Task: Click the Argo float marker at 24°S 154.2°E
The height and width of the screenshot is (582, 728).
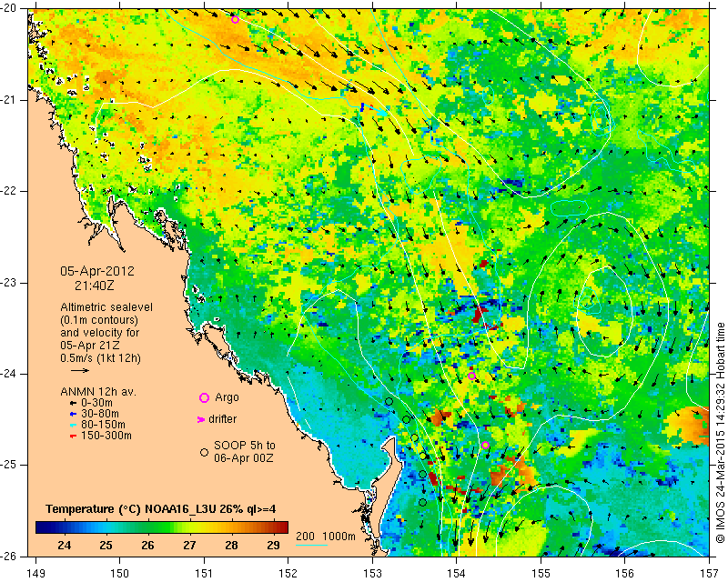Action: 471,376
